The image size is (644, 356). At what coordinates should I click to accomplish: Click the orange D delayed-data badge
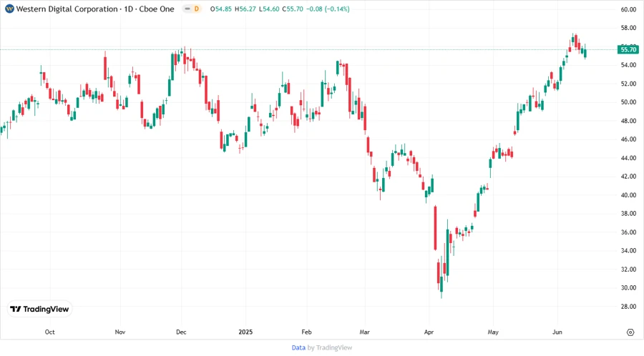coord(197,9)
